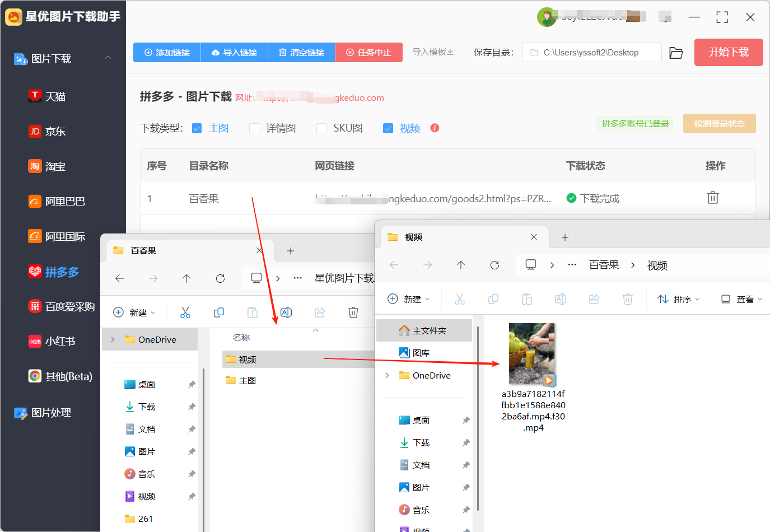Sort by the 名称 column header
Image resolution: width=770 pixels, height=532 pixels.
pyautogui.click(x=241, y=337)
